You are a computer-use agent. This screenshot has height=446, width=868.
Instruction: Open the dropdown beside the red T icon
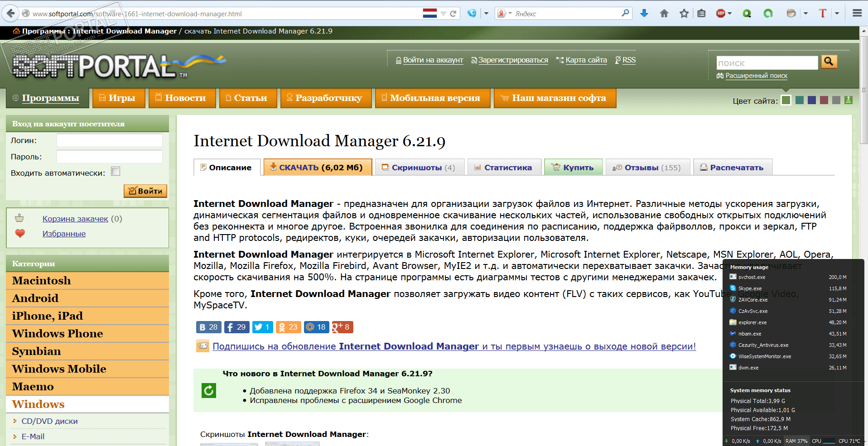pyautogui.click(x=837, y=13)
